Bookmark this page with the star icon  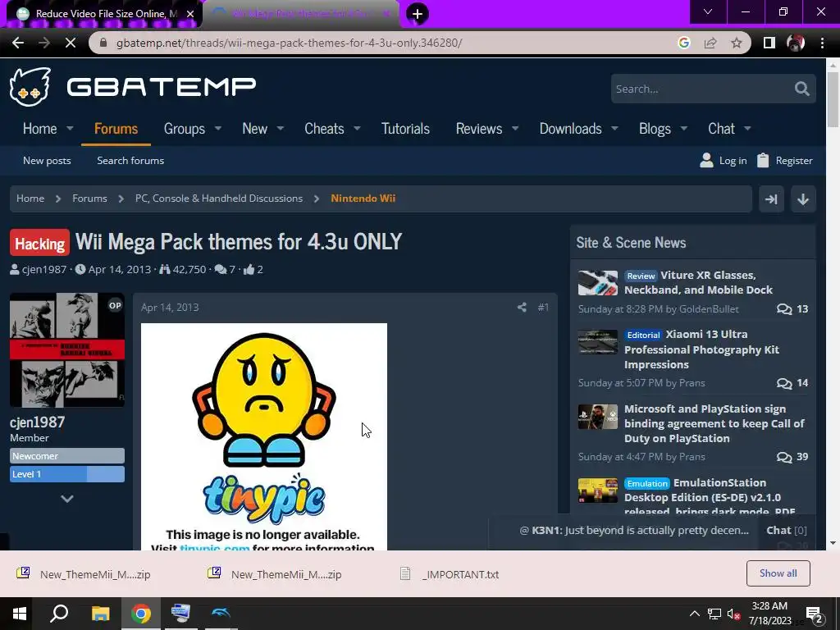pyautogui.click(x=737, y=43)
